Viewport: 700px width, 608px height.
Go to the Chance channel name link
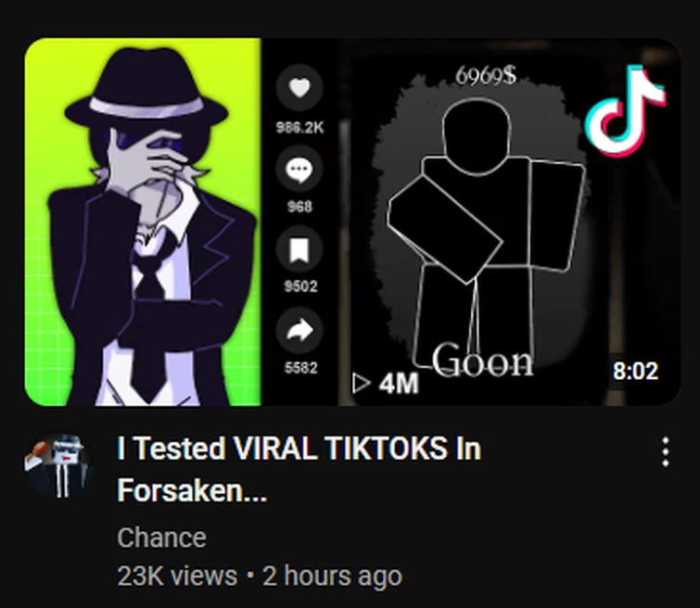[x=161, y=537]
